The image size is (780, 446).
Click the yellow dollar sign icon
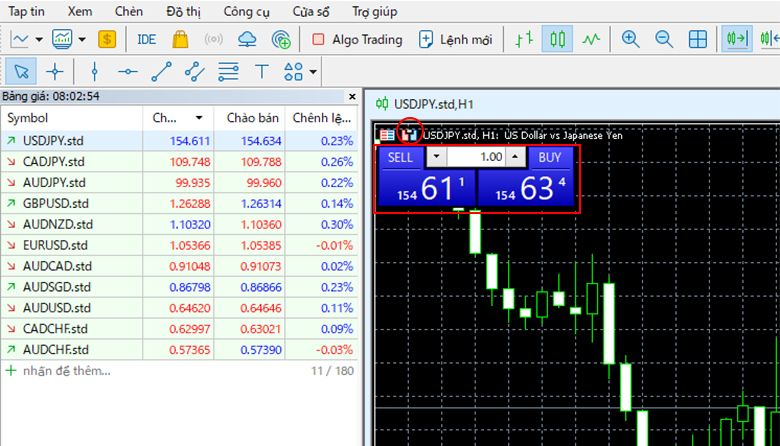click(x=107, y=39)
